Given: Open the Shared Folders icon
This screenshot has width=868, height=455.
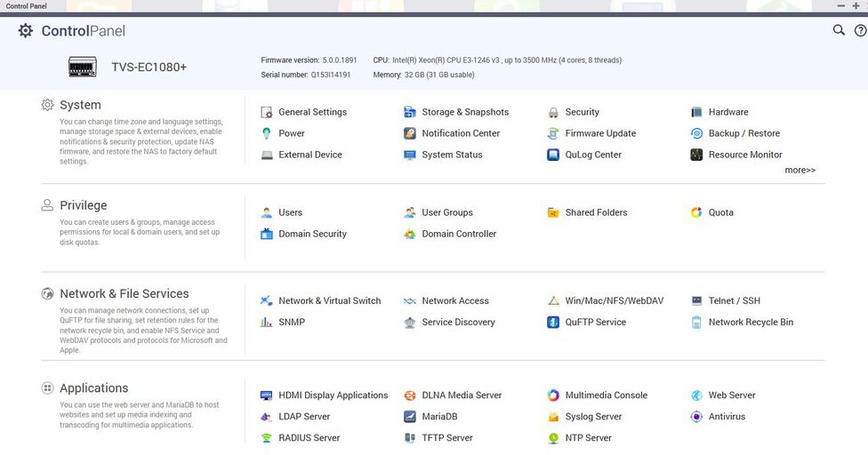Looking at the screenshot, I should coord(553,213).
